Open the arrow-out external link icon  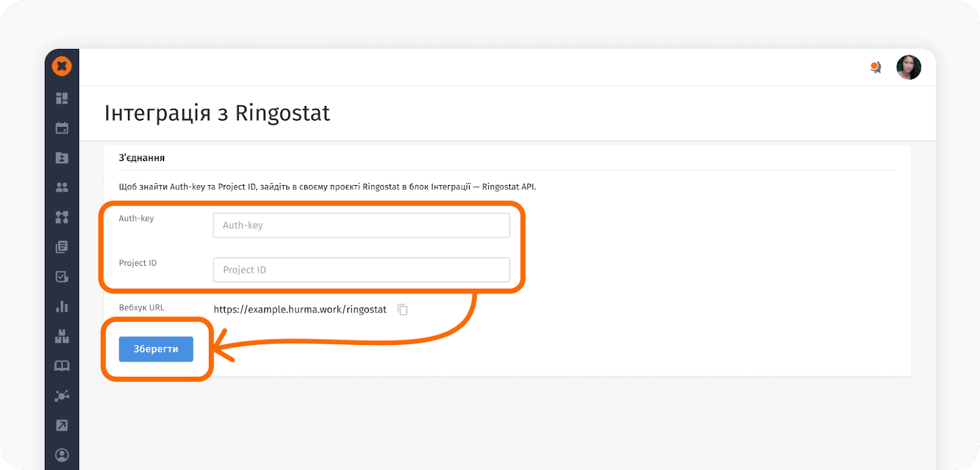[x=62, y=425]
